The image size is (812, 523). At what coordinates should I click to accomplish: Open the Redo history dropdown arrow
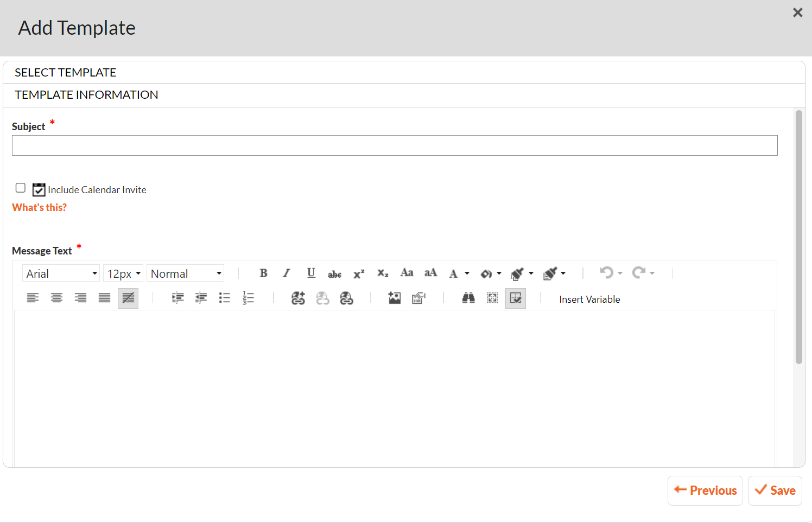pyautogui.click(x=652, y=273)
